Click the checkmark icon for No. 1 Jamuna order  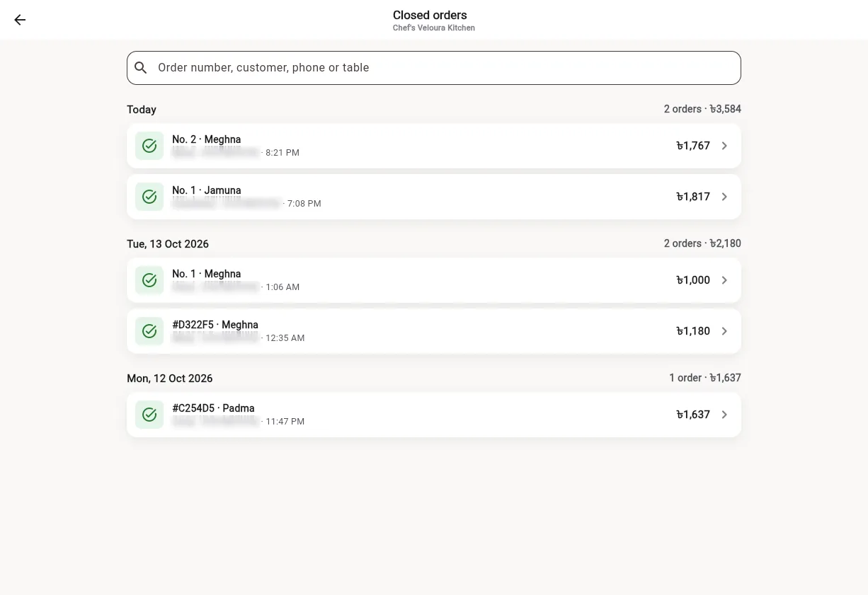click(149, 197)
